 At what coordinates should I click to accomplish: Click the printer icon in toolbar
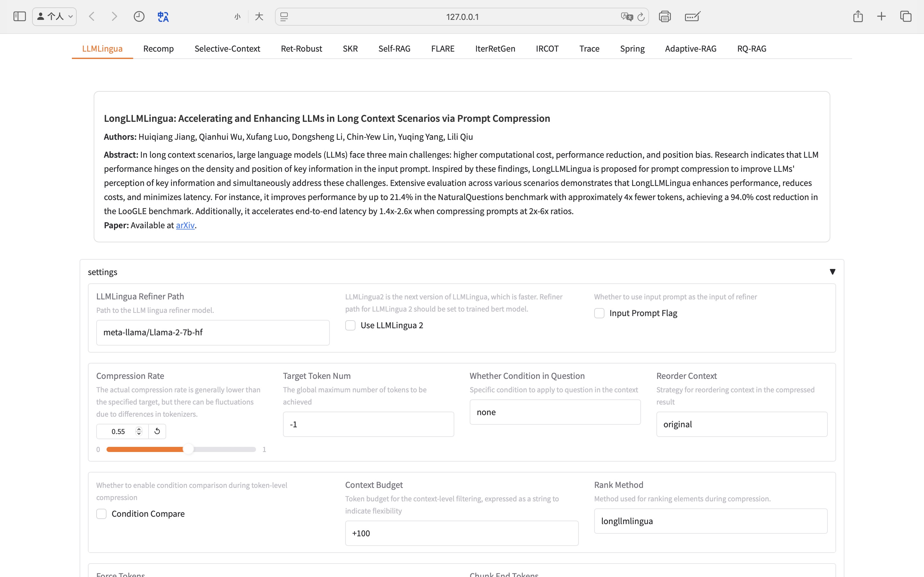(x=665, y=16)
